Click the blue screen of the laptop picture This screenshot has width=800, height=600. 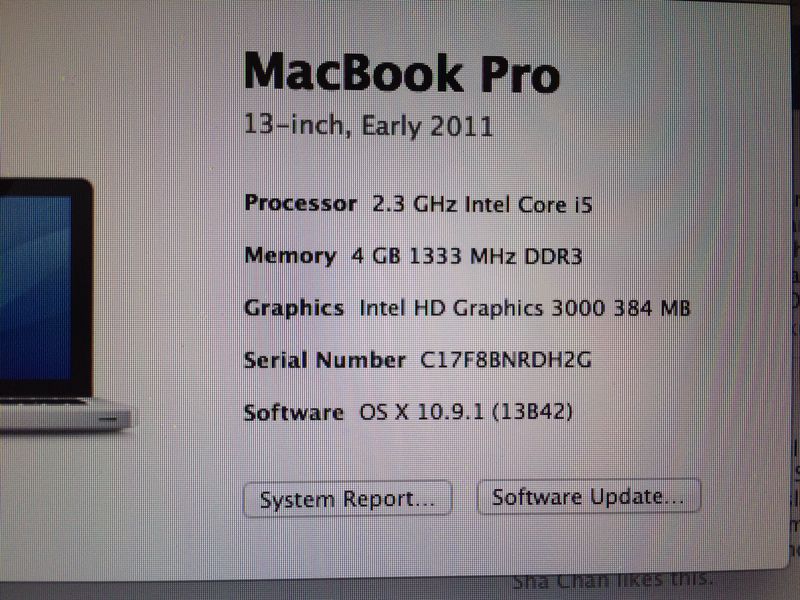point(35,288)
